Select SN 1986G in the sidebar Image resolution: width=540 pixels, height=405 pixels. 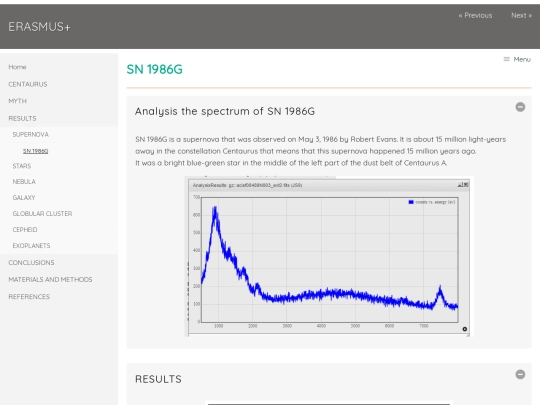tap(35, 151)
